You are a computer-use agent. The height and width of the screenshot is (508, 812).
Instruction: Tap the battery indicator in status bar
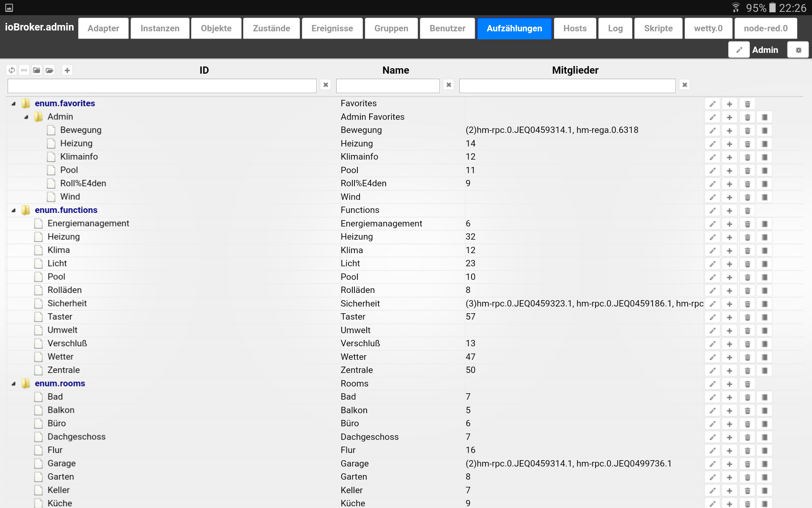(x=772, y=8)
